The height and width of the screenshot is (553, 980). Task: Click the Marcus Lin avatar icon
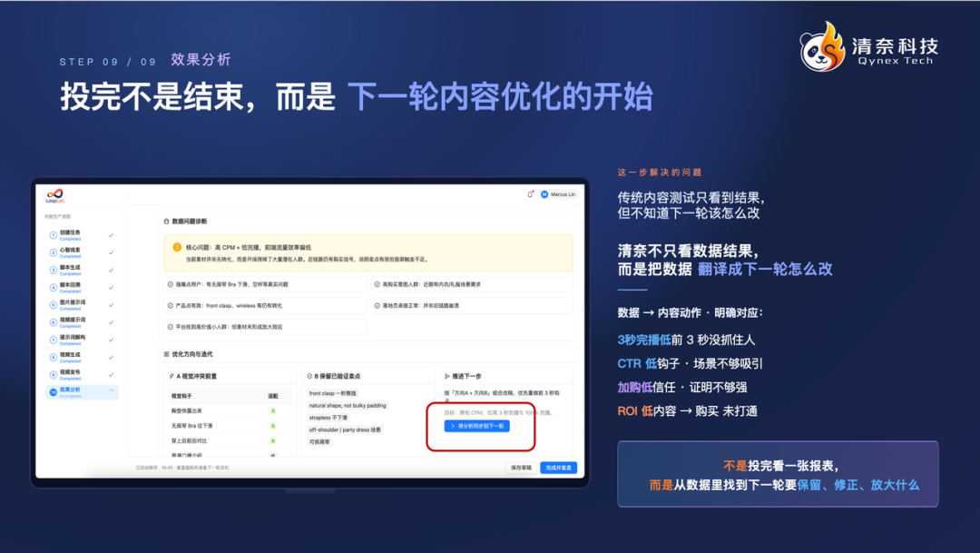point(544,194)
